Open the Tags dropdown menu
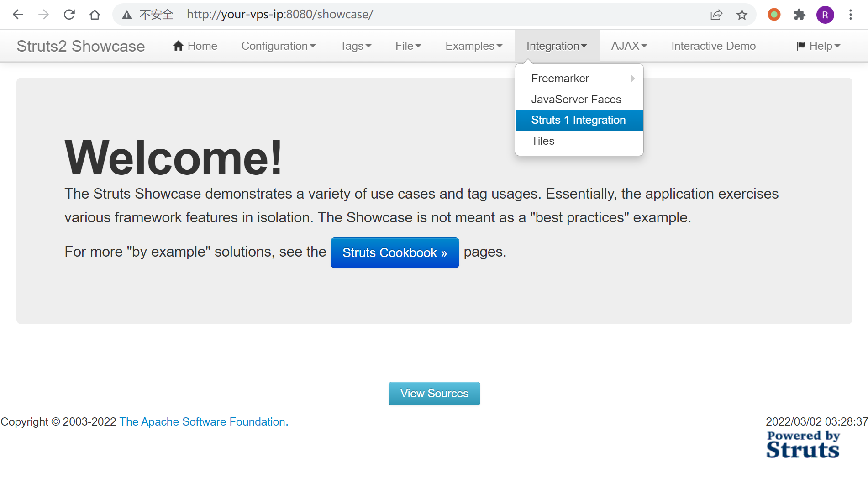This screenshot has width=868, height=489. click(355, 46)
